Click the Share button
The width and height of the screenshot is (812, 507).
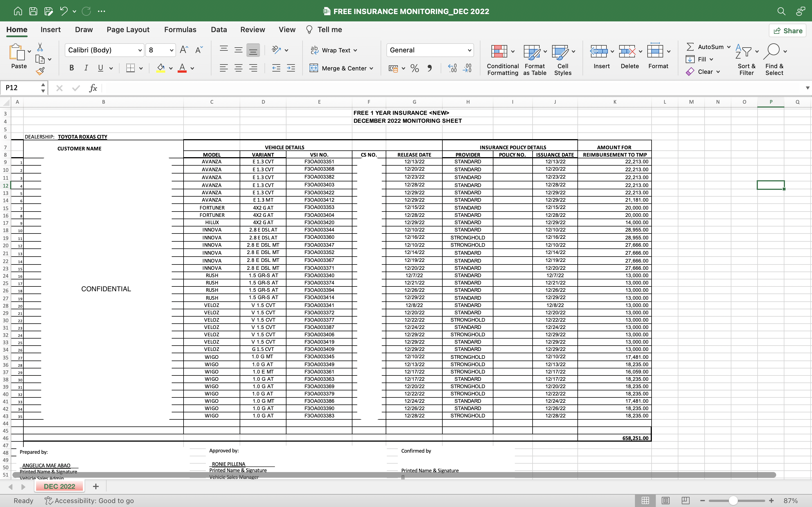point(788,30)
